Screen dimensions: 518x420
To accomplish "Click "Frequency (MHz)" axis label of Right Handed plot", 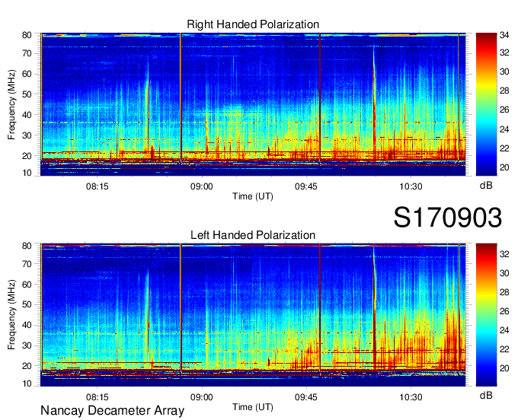I will 11,104.
